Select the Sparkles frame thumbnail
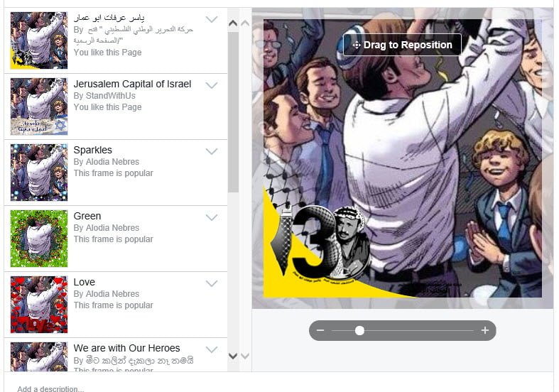Viewport: 559px width, 392px height. [x=39, y=173]
